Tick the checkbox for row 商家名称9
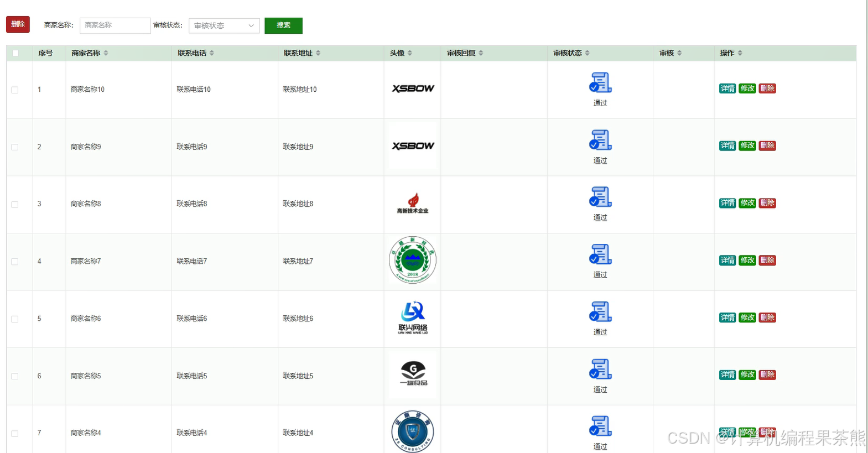 click(x=15, y=147)
